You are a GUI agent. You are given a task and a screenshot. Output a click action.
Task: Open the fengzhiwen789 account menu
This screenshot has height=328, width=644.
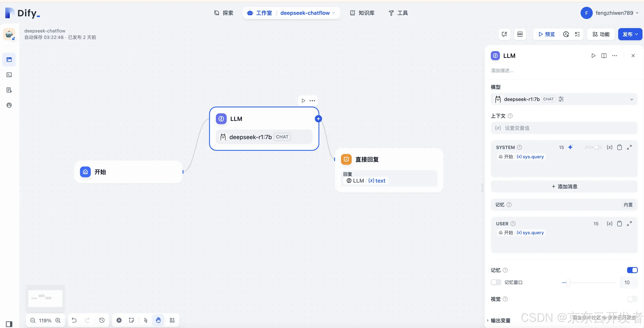point(610,13)
